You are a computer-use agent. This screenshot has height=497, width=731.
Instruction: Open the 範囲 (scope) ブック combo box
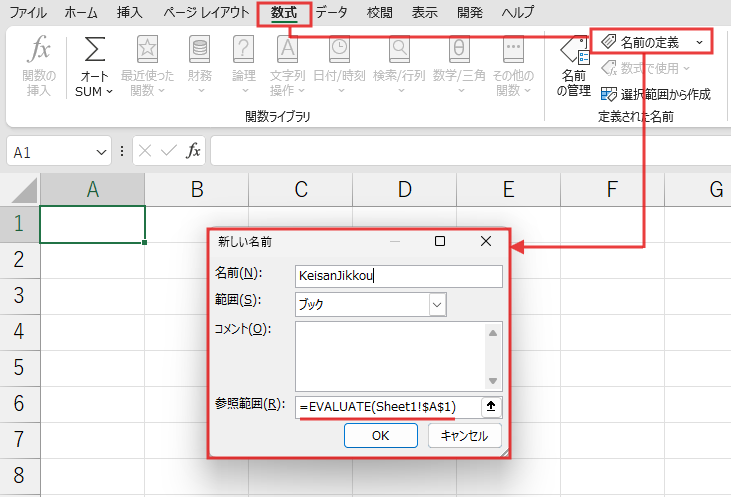[371, 304]
